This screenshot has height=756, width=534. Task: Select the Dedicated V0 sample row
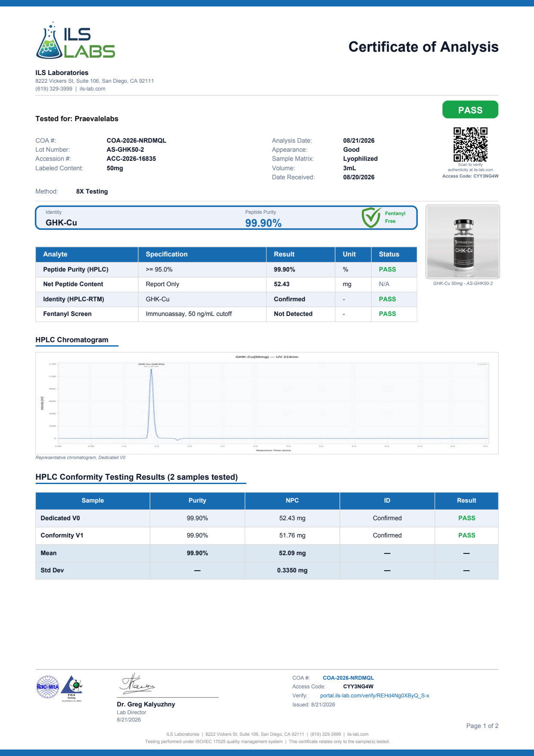pos(267,518)
